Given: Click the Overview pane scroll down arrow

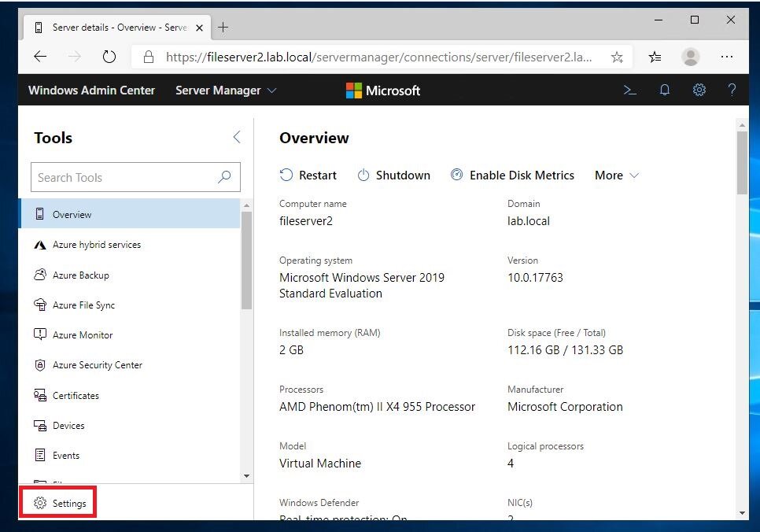Looking at the screenshot, I should click(742, 512).
